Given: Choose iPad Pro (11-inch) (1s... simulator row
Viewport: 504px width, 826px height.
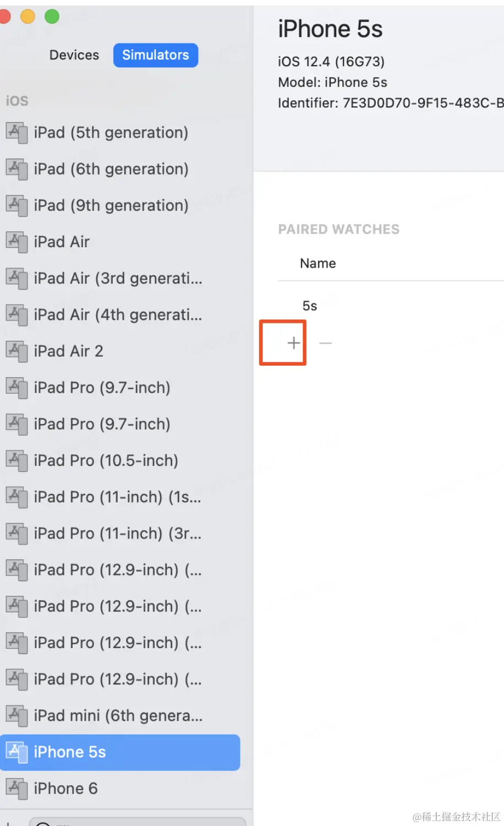Looking at the screenshot, I should coord(121,497).
